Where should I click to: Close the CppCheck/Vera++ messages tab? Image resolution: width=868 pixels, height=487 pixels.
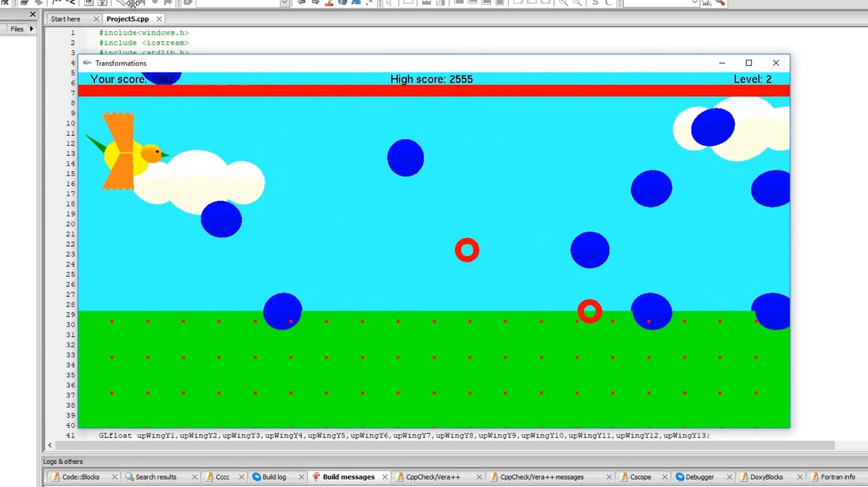[609, 477]
